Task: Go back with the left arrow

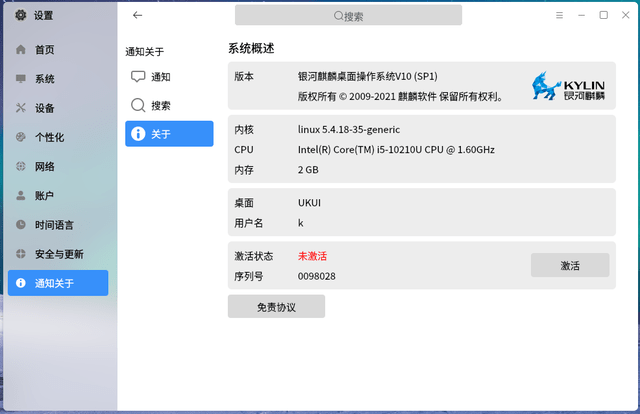Action: pos(138,16)
